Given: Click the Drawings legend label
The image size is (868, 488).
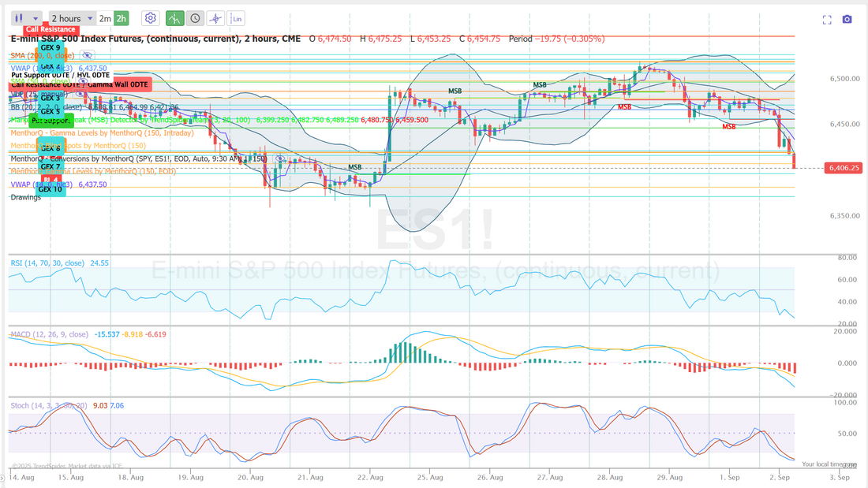Looking at the screenshot, I should (x=26, y=197).
